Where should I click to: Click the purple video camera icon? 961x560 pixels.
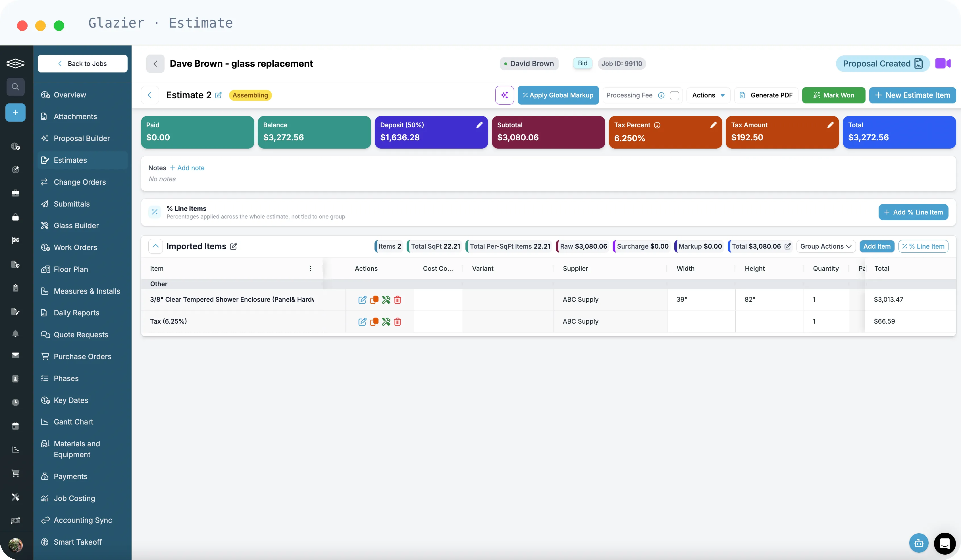pos(943,63)
